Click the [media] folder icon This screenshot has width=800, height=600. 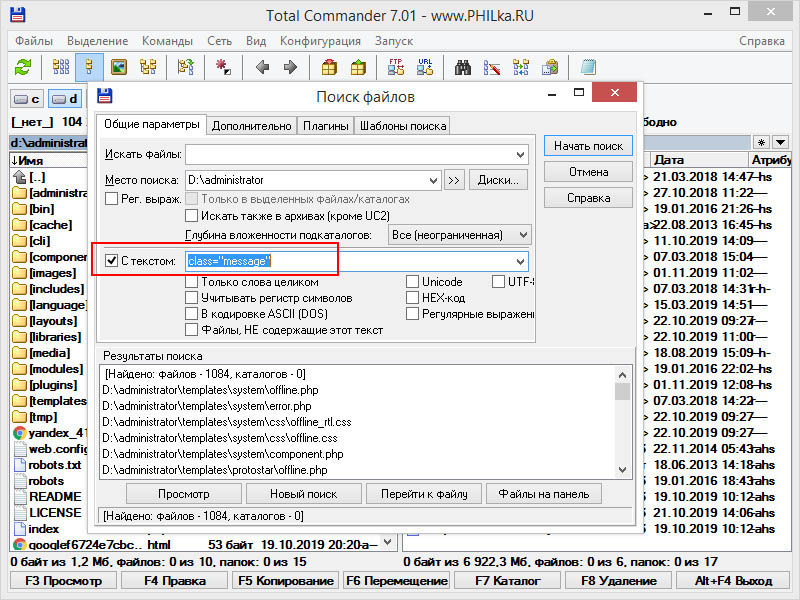point(19,353)
